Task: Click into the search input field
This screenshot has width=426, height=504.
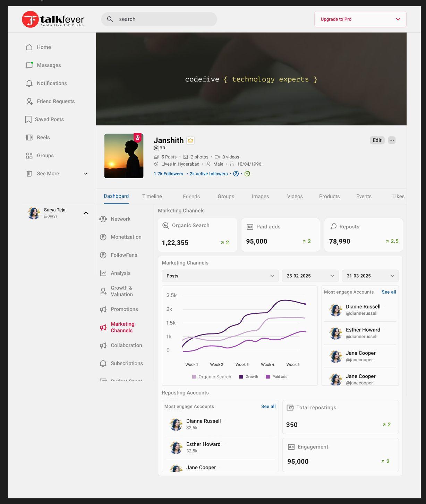Action: click(x=163, y=19)
